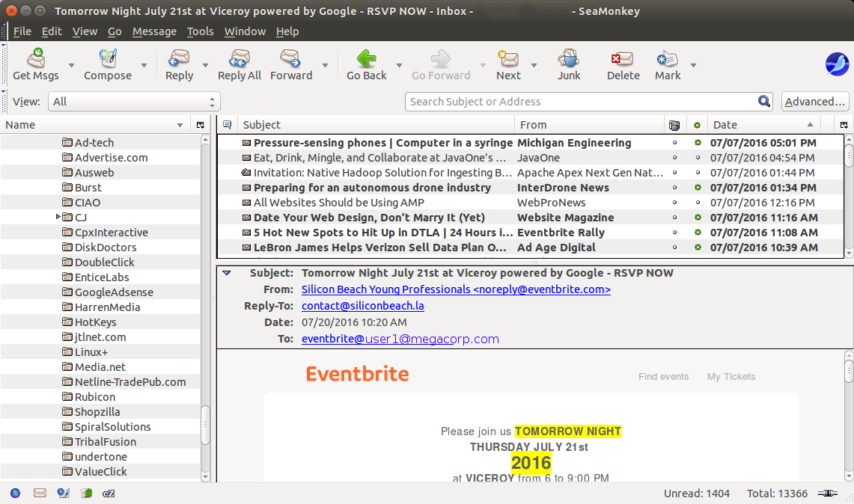Click the contact@siliconbeach.la reply-to link
The height and width of the screenshot is (504, 854).
363,306
